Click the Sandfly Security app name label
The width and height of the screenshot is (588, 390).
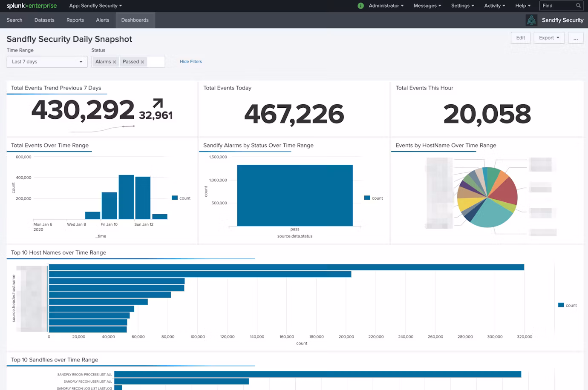point(562,20)
